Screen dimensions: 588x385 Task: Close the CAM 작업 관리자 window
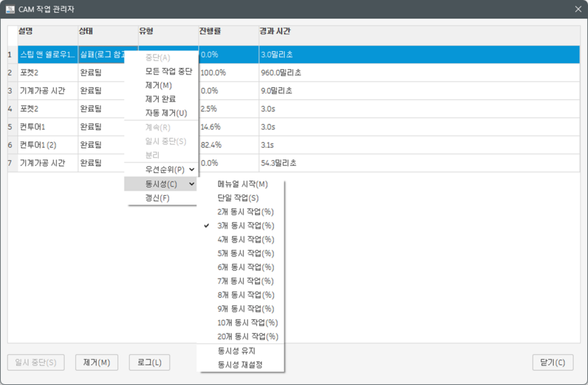[578, 9]
